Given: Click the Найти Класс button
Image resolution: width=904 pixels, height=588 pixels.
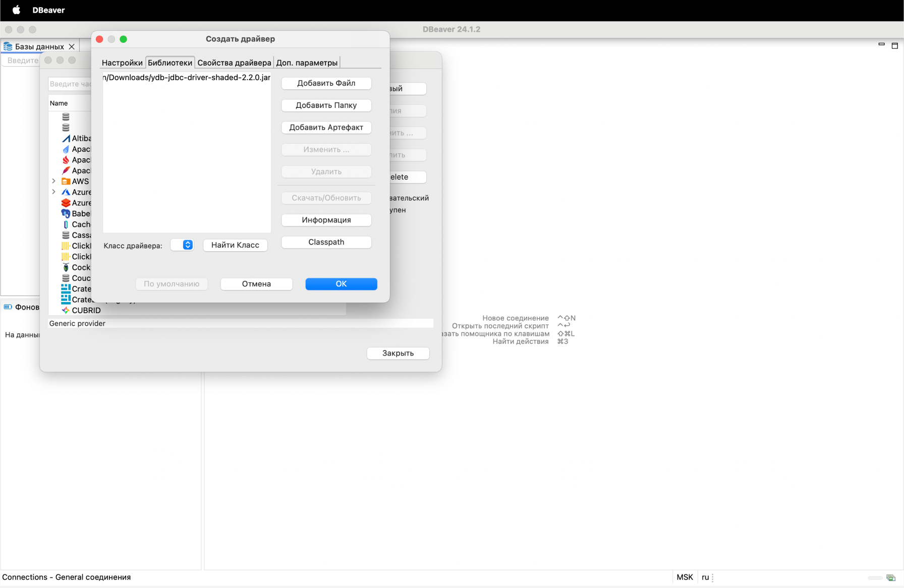Looking at the screenshot, I should (x=235, y=245).
